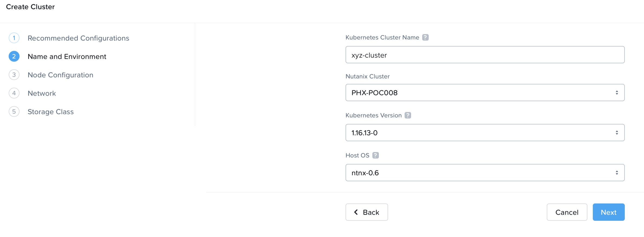Image resolution: width=644 pixels, height=237 pixels.
Task: Cancel cluster creation
Action: 567,212
